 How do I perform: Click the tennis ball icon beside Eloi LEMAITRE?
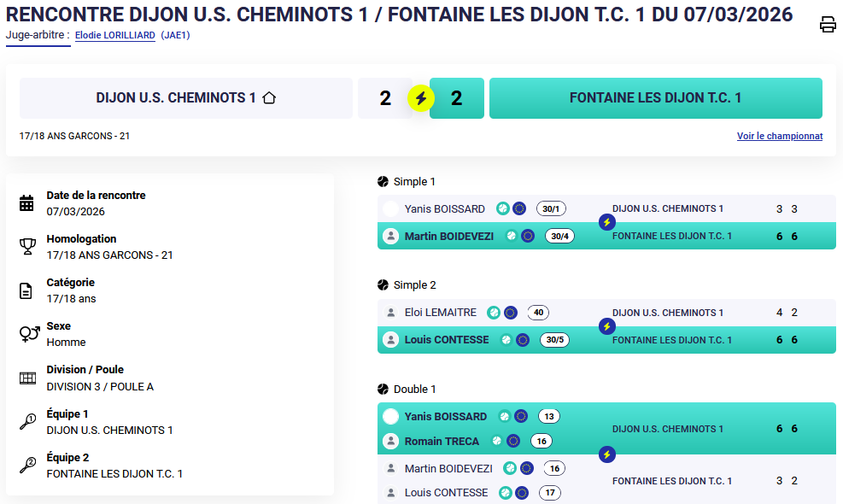click(x=494, y=313)
